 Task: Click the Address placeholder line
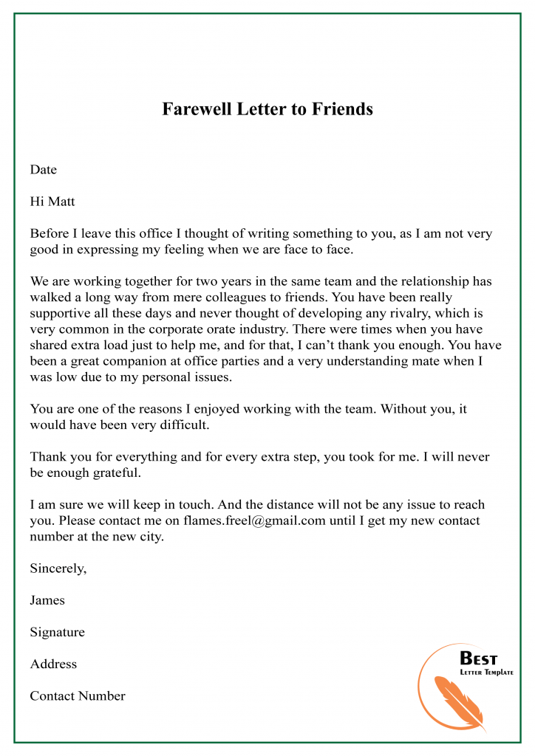coord(53,664)
